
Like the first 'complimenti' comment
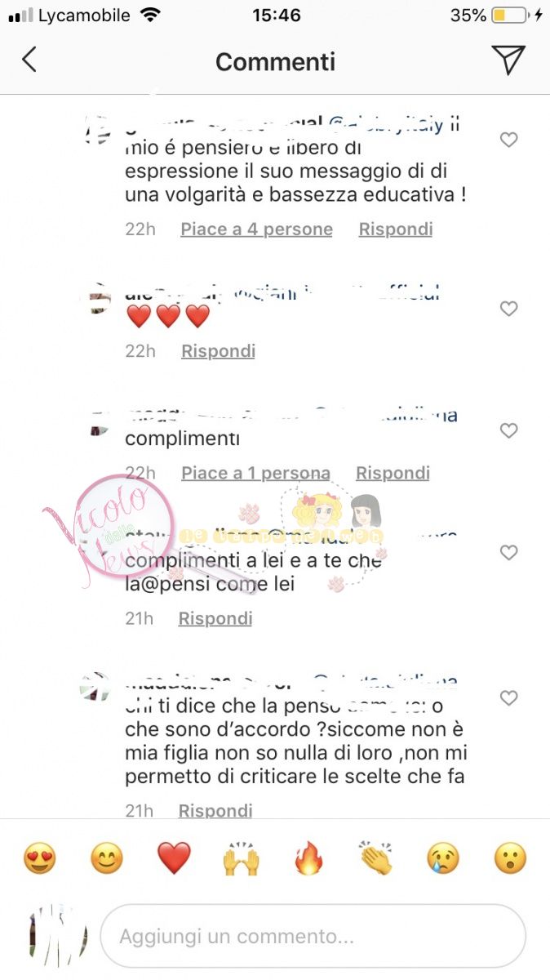coord(509,431)
